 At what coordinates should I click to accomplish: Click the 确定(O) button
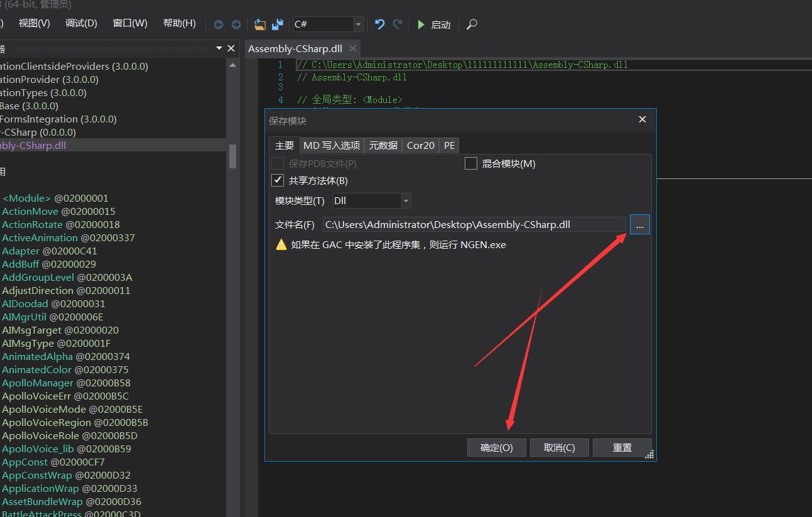tap(497, 447)
